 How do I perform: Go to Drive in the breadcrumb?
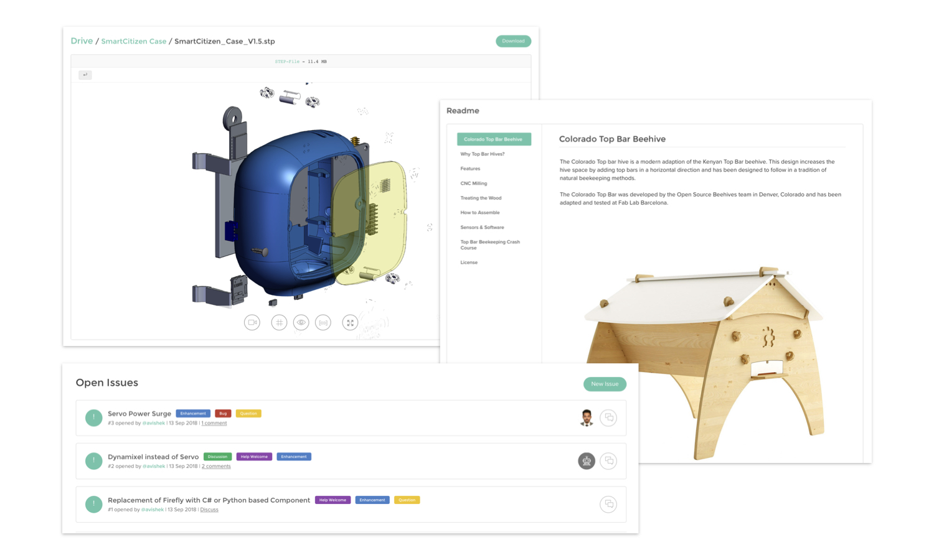tap(82, 41)
